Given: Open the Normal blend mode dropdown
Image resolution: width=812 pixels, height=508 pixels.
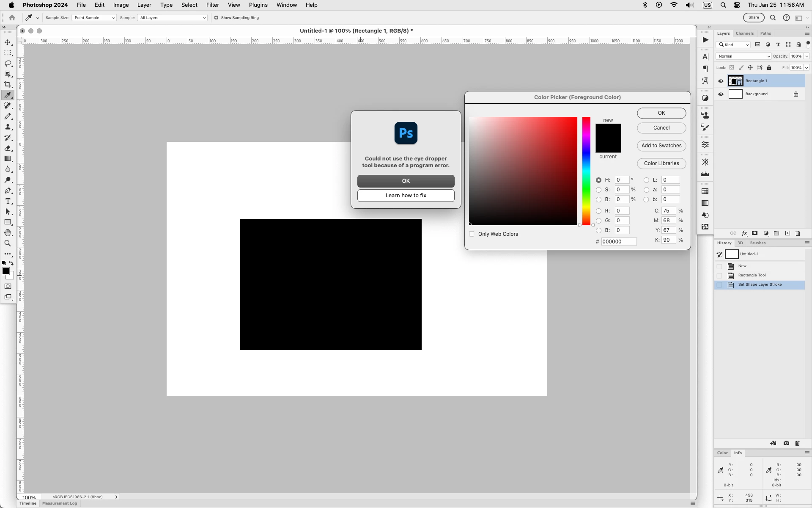Looking at the screenshot, I should (743, 56).
